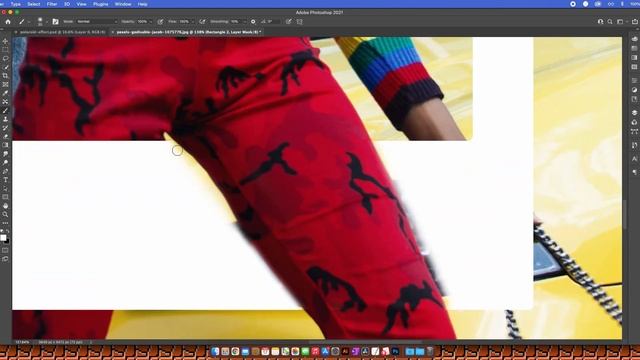
Task: Open Finder from the Dock
Action: [215, 351]
